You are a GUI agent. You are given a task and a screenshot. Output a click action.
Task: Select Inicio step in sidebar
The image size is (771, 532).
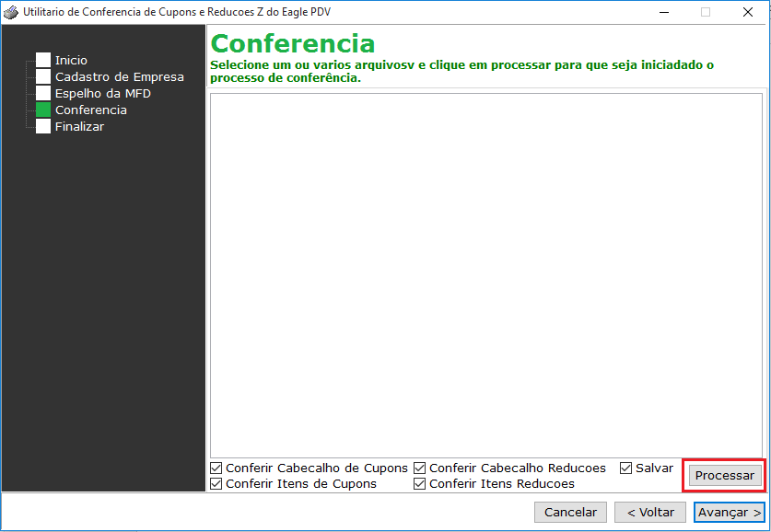tap(71, 60)
